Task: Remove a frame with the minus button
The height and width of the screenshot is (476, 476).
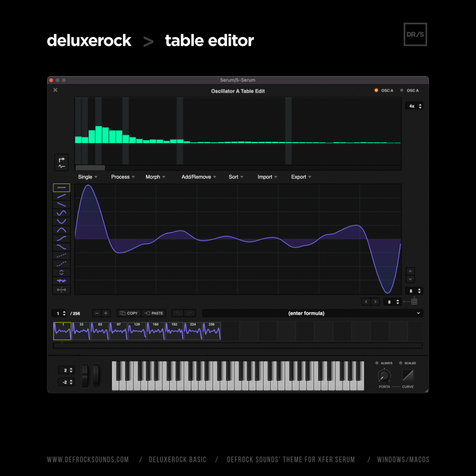Action: coord(97,313)
